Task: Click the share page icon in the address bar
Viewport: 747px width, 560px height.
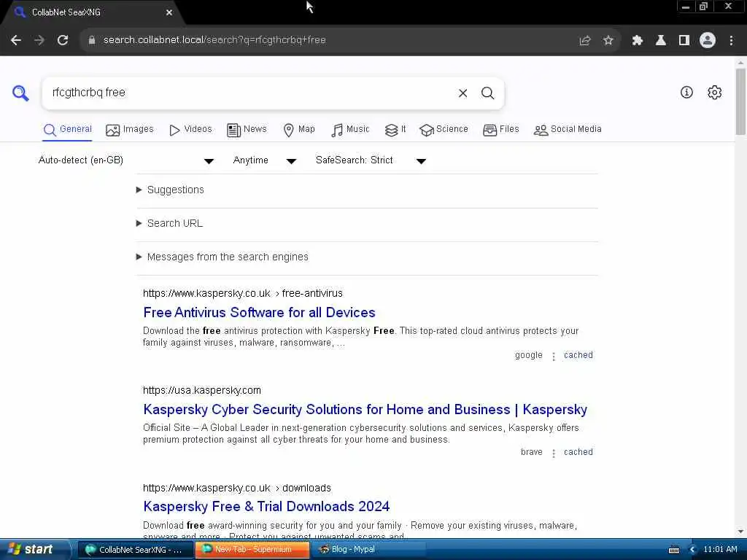Action: click(x=585, y=41)
